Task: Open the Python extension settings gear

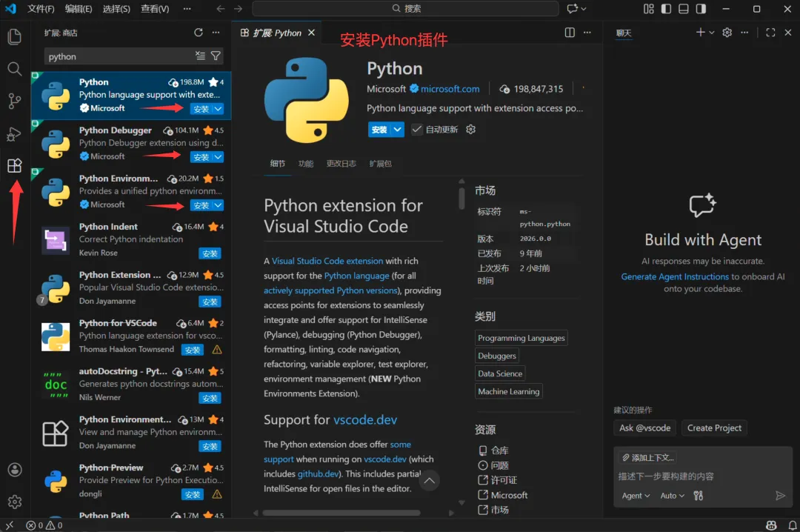Action: click(x=471, y=129)
